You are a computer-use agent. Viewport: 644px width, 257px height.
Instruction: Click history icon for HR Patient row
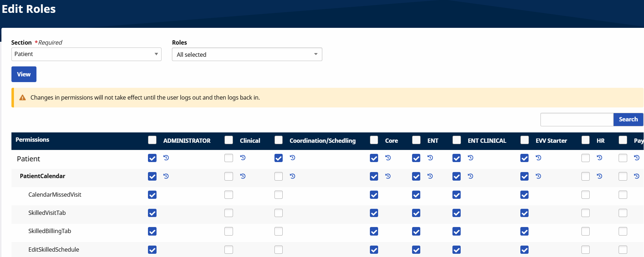(600, 158)
